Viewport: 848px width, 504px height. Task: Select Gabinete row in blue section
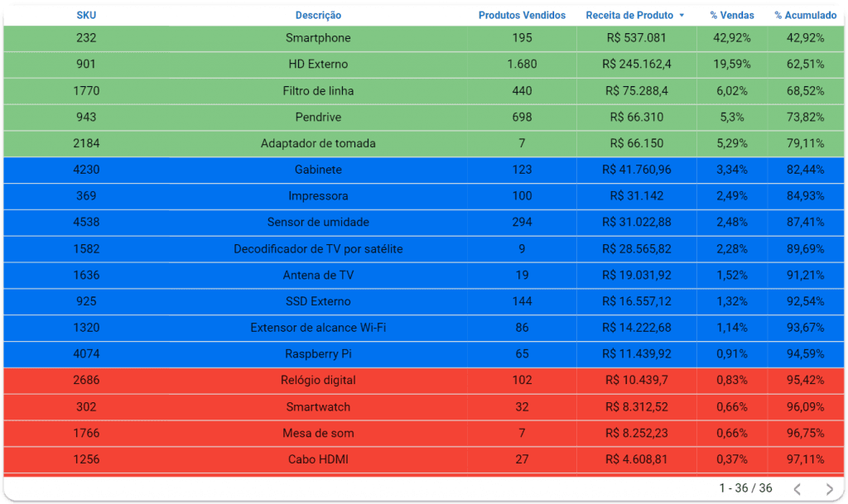[x=318, y=170]
